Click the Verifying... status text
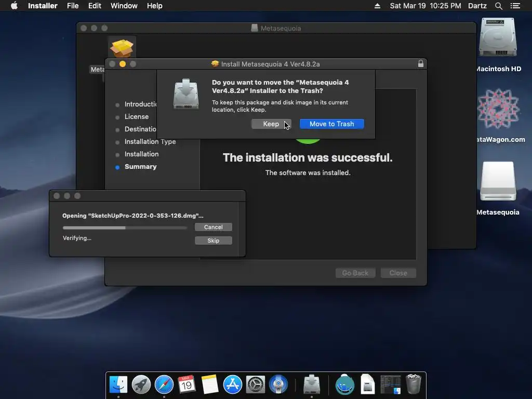532x399 pixels. (77, 238)
